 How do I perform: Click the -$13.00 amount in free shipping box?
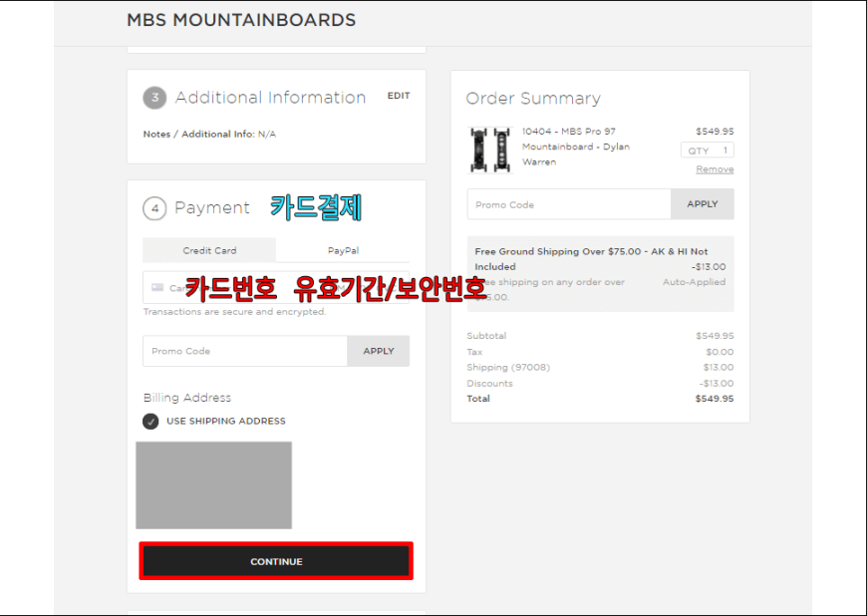tap(709, 266)
